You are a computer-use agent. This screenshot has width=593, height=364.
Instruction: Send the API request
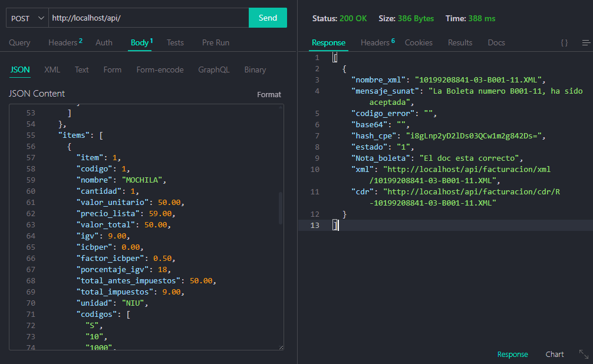[268, 18]
